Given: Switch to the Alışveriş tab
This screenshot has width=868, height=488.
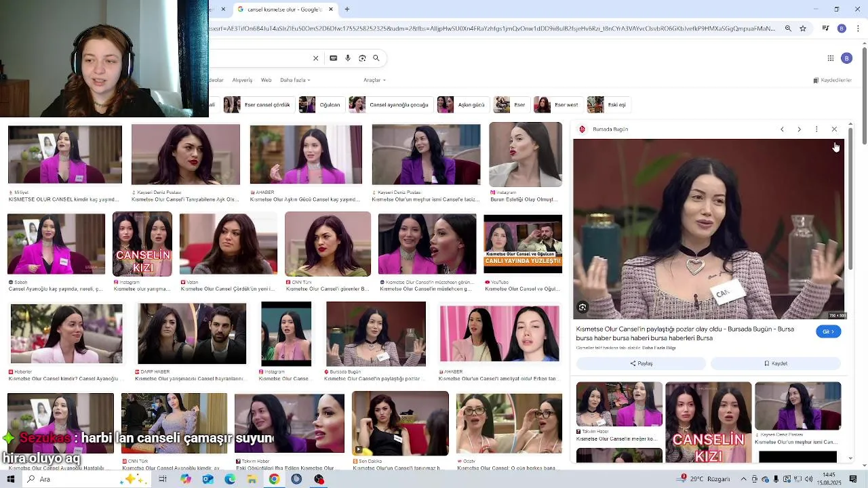Looking at the screenshot, I should pos(242,80).
